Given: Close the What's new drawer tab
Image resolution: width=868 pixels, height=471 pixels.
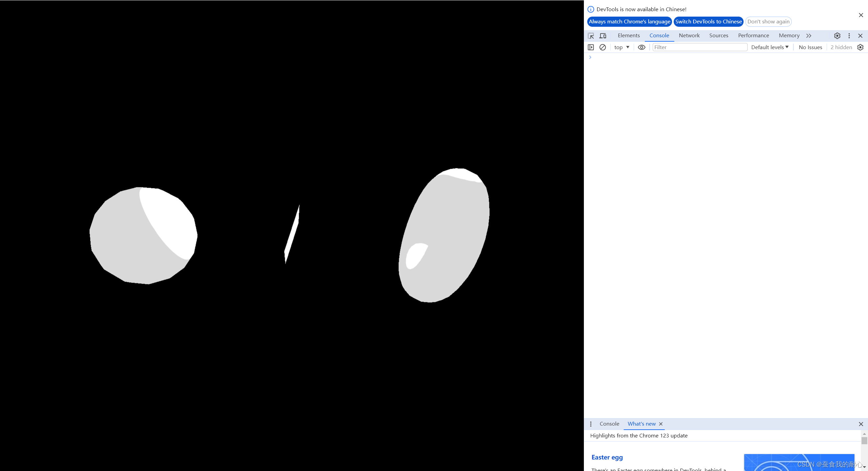Looking at the screenshot, I should coord(661,424).
